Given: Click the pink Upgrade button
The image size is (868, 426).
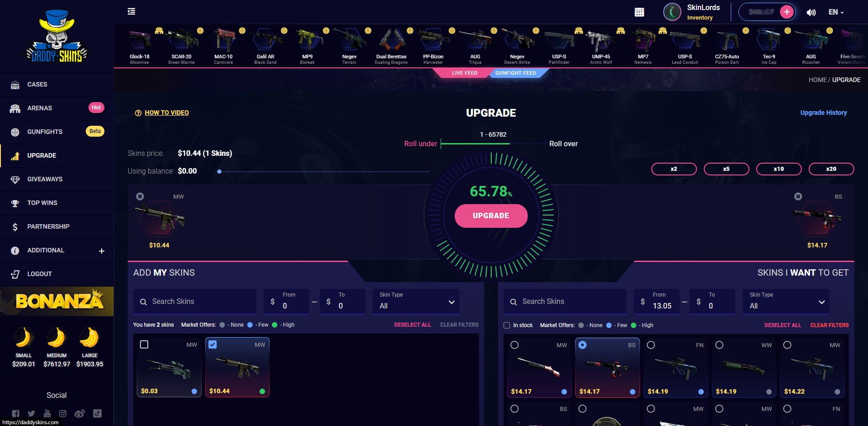Looking at the screenshot, I should pyautogui.click(x=491, y=216).
